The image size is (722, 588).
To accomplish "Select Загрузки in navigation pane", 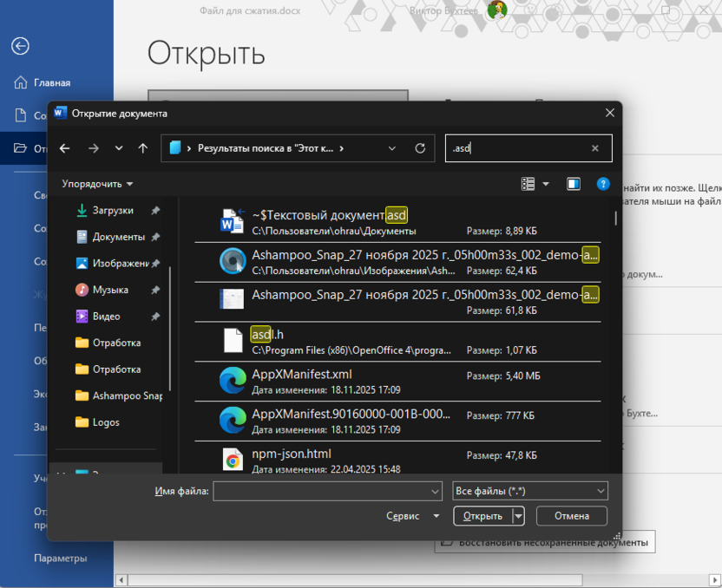I will tap(113, 211).
